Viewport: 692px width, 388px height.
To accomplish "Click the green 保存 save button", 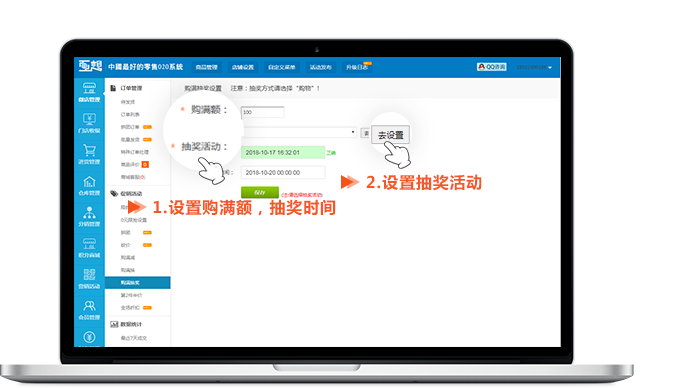I will (x=260, y=192).
